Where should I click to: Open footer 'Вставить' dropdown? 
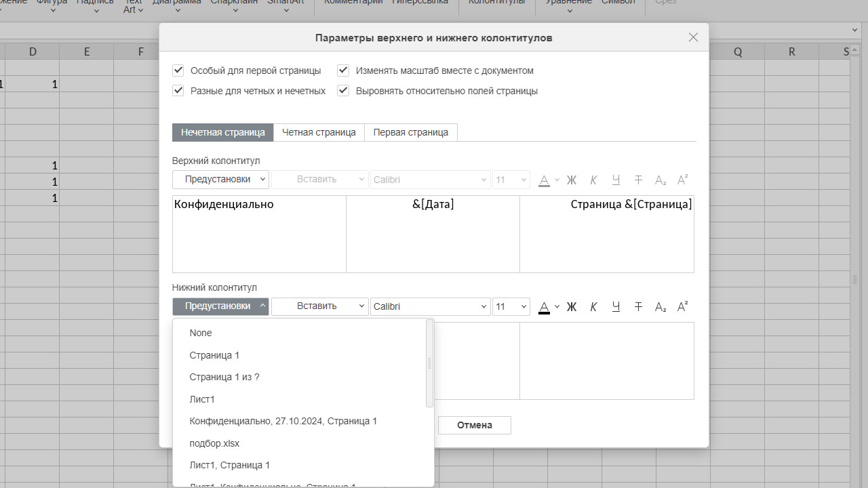coord(320,306)
